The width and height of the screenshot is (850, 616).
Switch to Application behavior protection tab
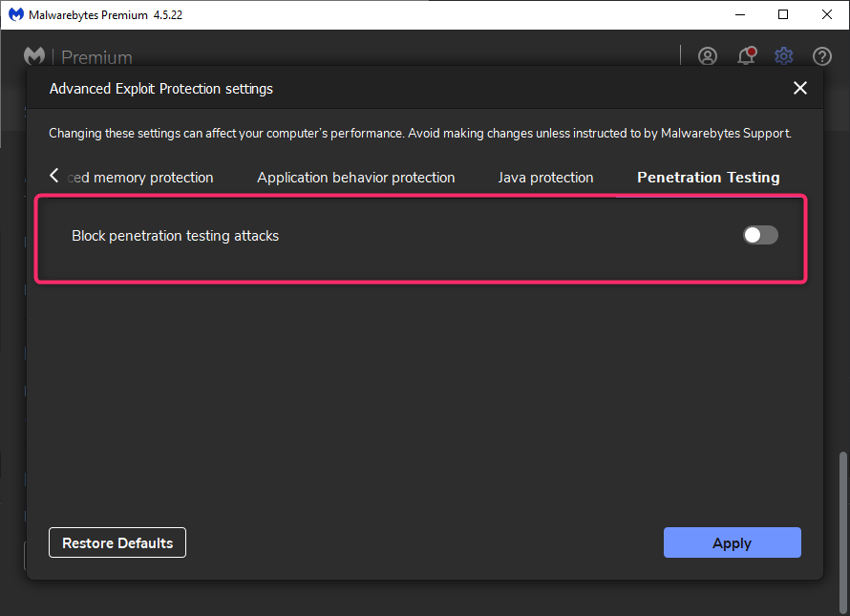coord(355,178)
